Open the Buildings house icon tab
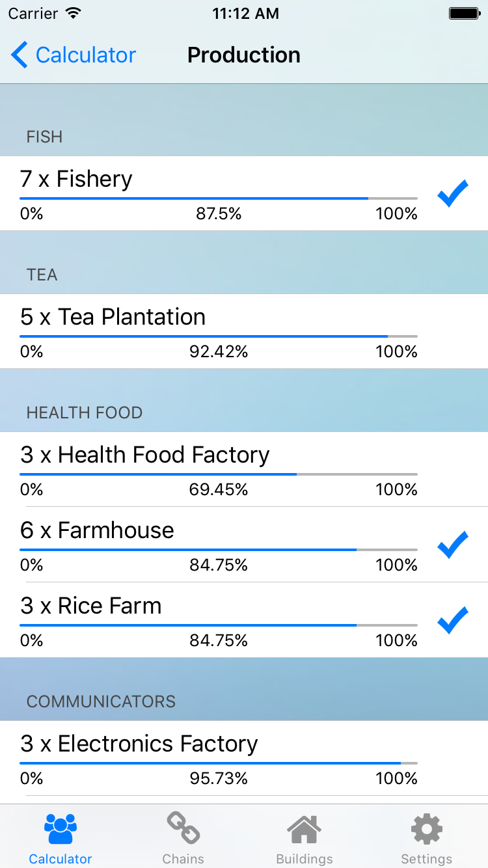 pos(305,830)
